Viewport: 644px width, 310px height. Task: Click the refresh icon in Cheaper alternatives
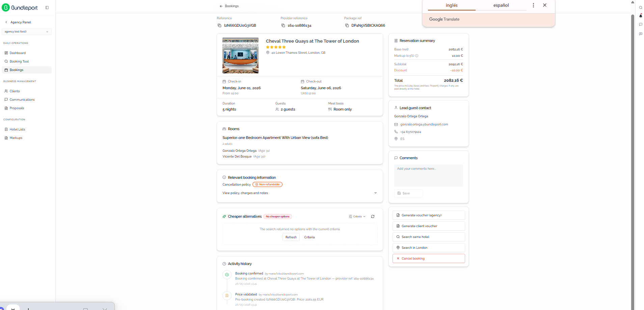coord(373,217)
